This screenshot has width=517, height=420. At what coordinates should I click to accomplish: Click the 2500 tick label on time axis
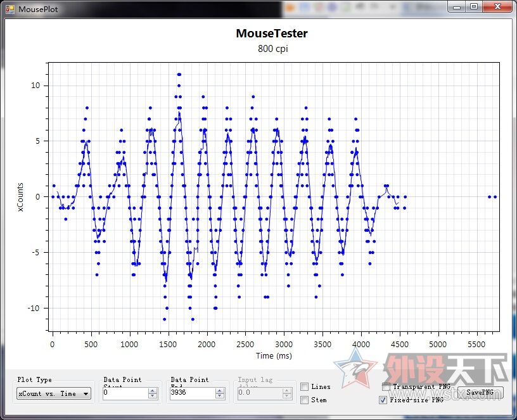coord(245,345)
